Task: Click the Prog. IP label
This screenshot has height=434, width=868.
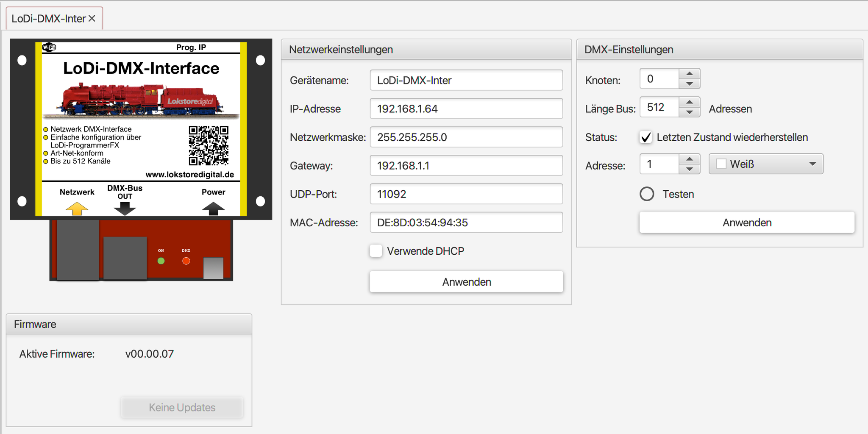Action: [x=191, y=47]
